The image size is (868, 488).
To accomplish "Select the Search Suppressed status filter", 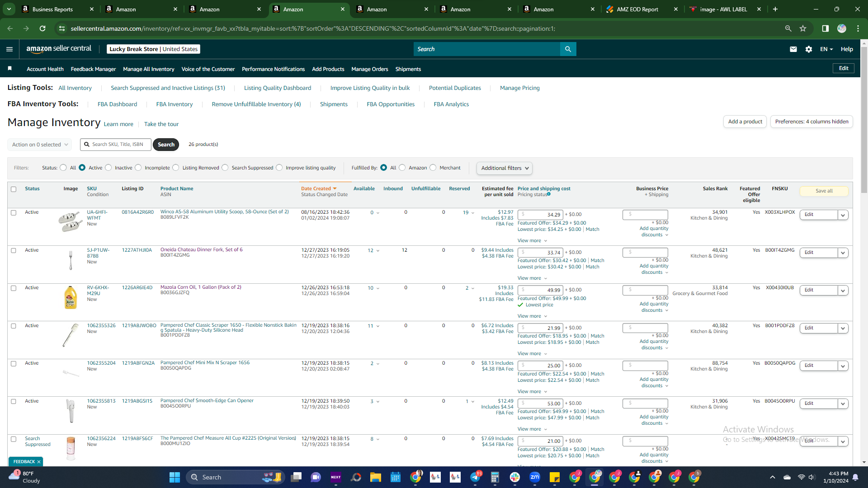I will point(225,168).
